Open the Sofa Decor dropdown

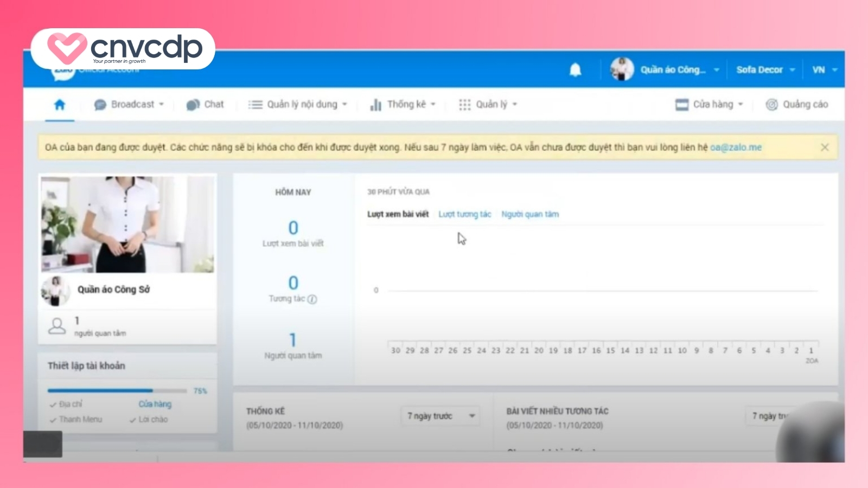tap(765, 70)
